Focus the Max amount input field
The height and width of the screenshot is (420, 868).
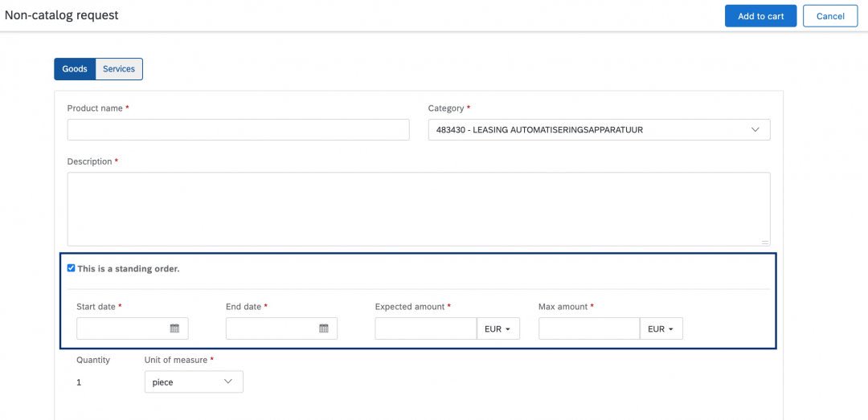(590, 328)
